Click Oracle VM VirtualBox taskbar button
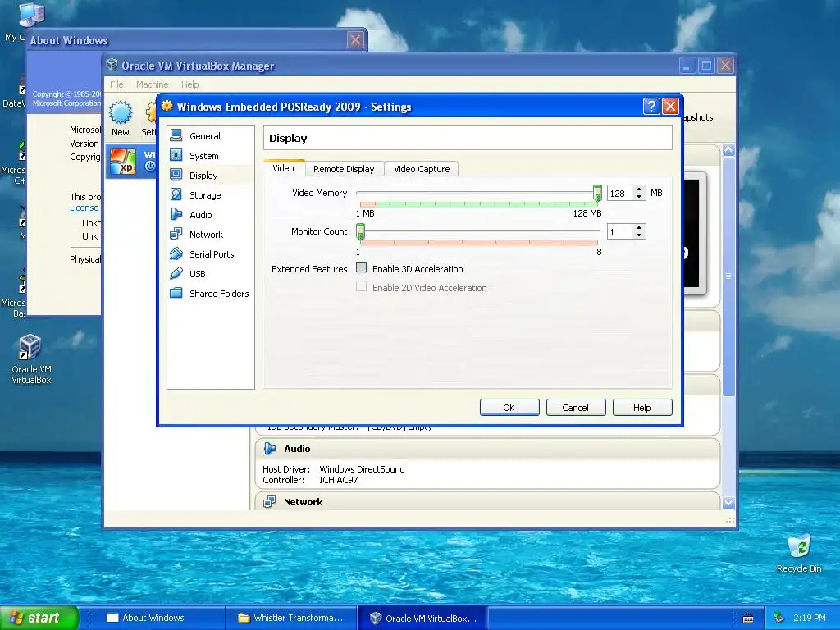 (422, 618)
